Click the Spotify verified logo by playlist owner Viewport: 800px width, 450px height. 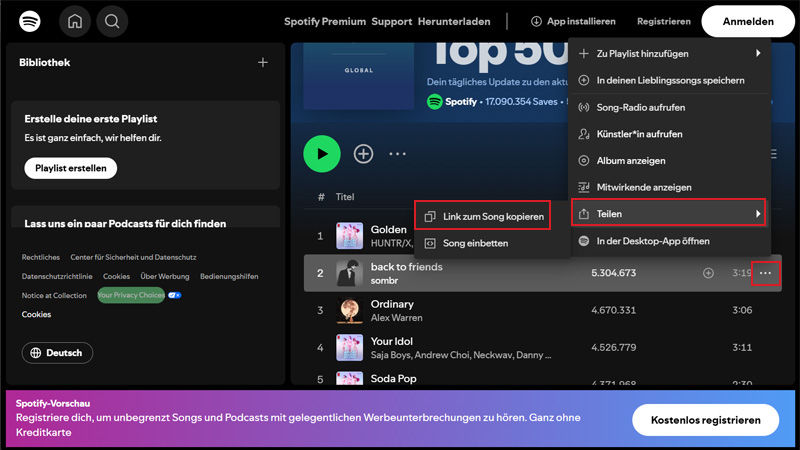pos(434,102)
